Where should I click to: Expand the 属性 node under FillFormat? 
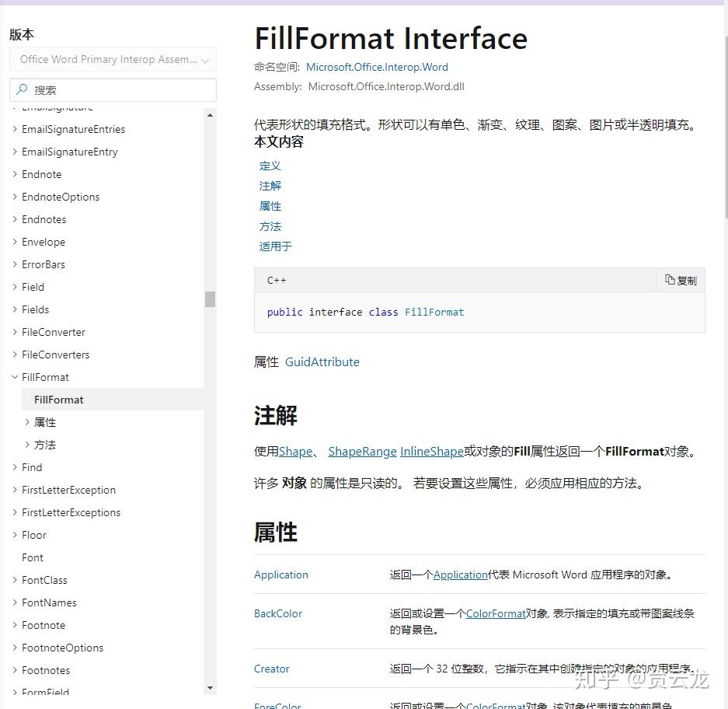(x=27, y=422)
